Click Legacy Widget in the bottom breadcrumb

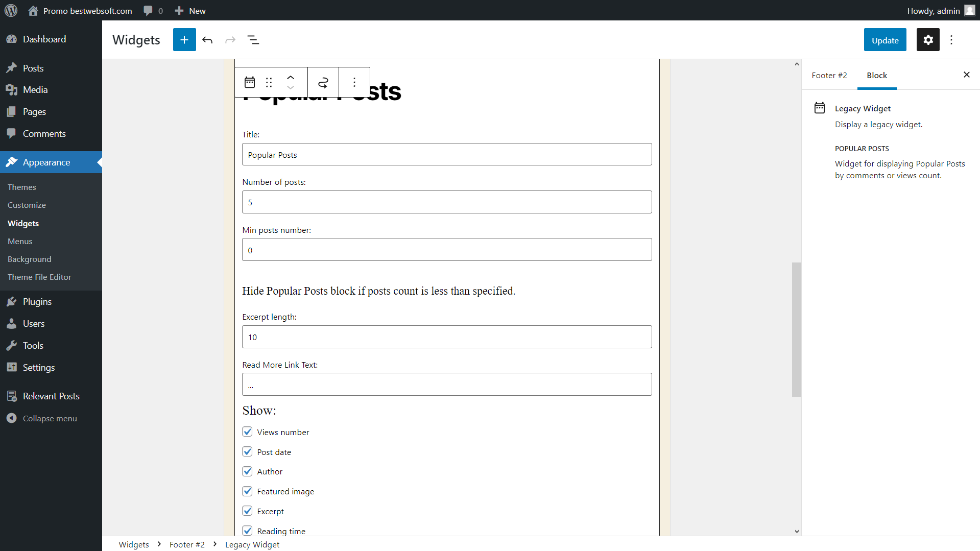pos(252,544)
